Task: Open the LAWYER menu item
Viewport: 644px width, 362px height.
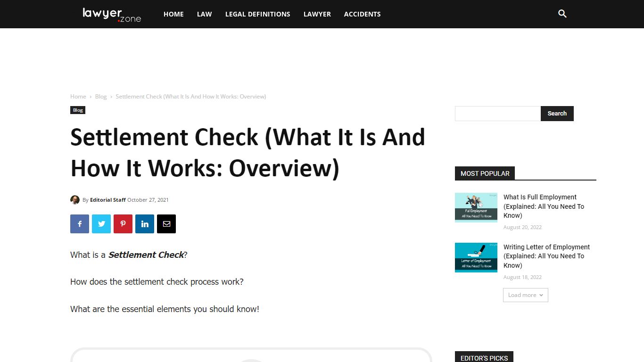Action: pos(317,14)
